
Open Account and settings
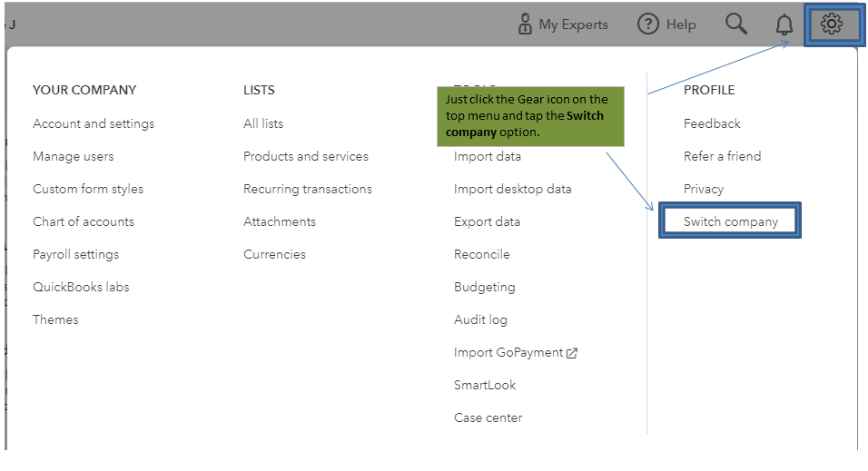[x=94, y=123]
